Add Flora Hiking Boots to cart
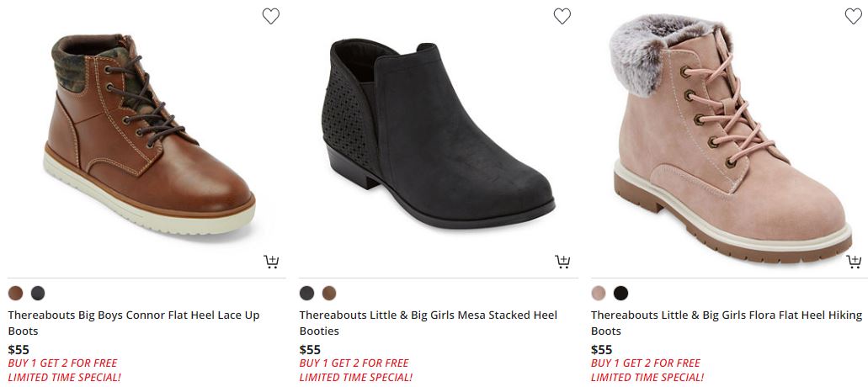868x387 pixels. [854, 262]
